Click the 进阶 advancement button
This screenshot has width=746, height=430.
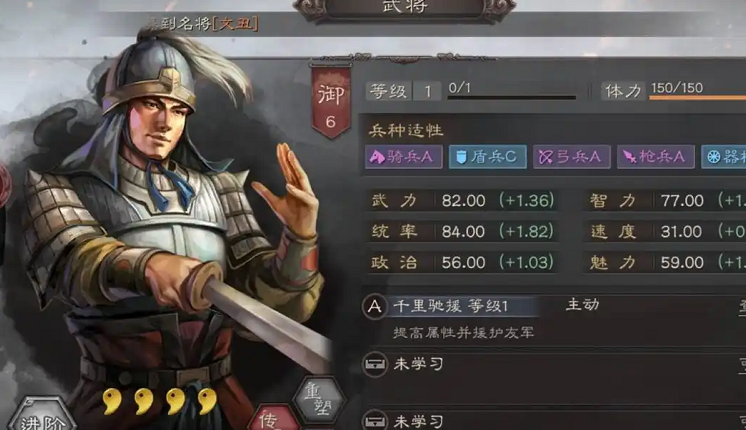pyautogui.click(x=42, y=415)
